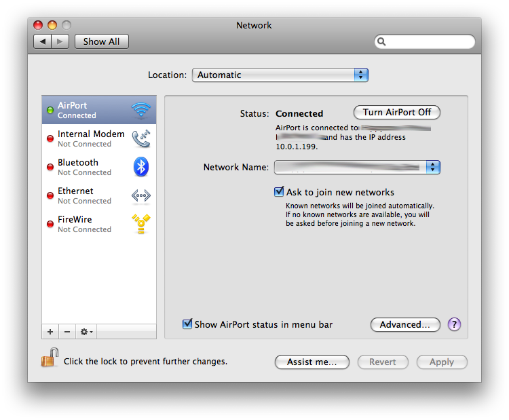Click the Ethernet arrows icon

(x=141, y=195)
